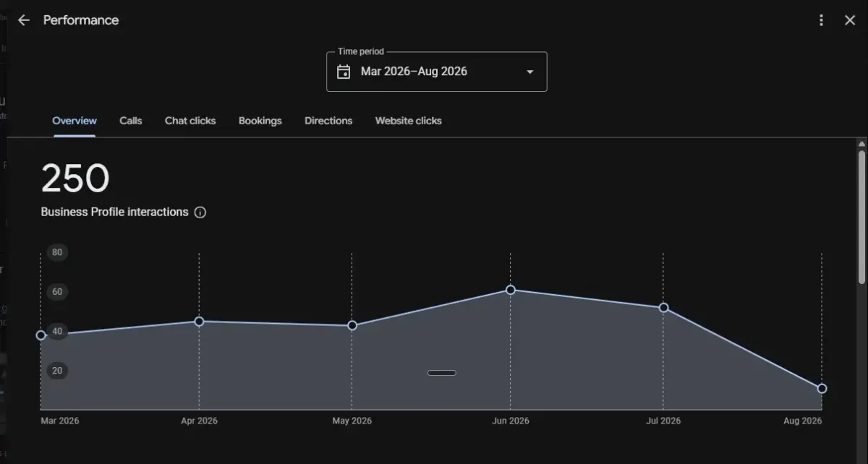Switch to the Calls tab
This screenshot has width=868, height=464.
coord(131,121)
